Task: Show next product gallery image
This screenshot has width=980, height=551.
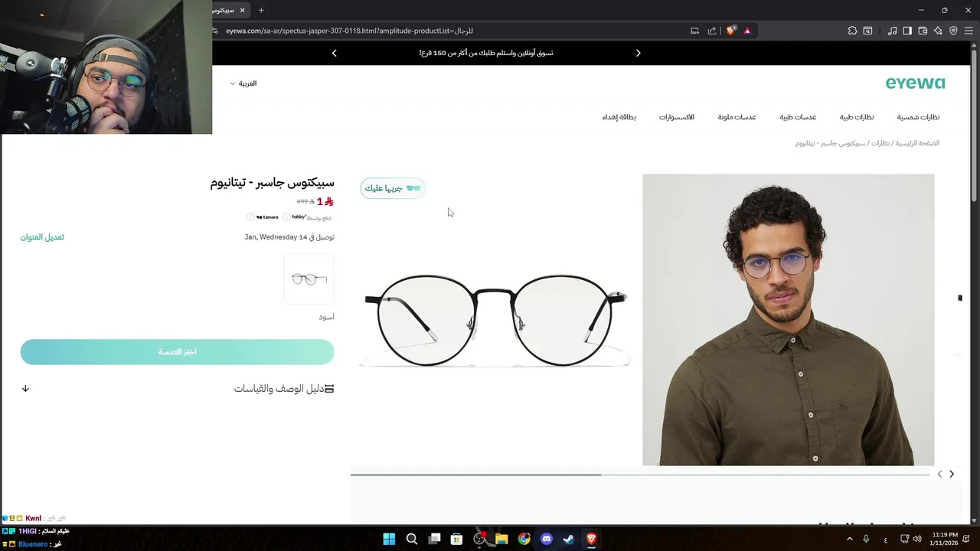Action: [x=952, y=474]
